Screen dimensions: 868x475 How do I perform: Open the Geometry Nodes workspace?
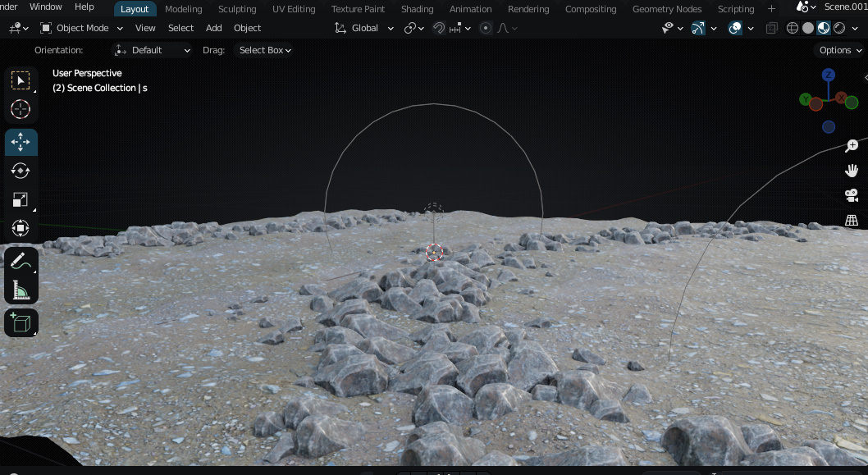[666, 8]
